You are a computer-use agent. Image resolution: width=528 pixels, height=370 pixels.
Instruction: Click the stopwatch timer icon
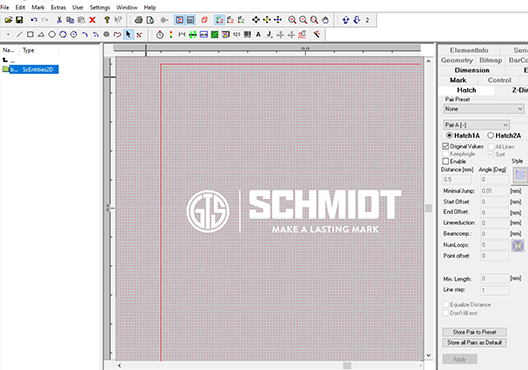pos(160,34)
